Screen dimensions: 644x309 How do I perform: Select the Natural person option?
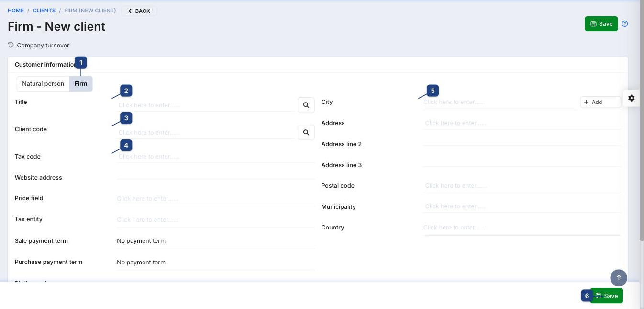(x=43, y=84)
